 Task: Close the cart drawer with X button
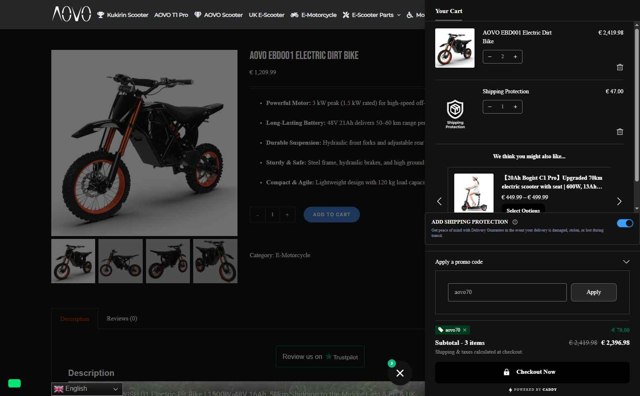click(x=400, y=373)
